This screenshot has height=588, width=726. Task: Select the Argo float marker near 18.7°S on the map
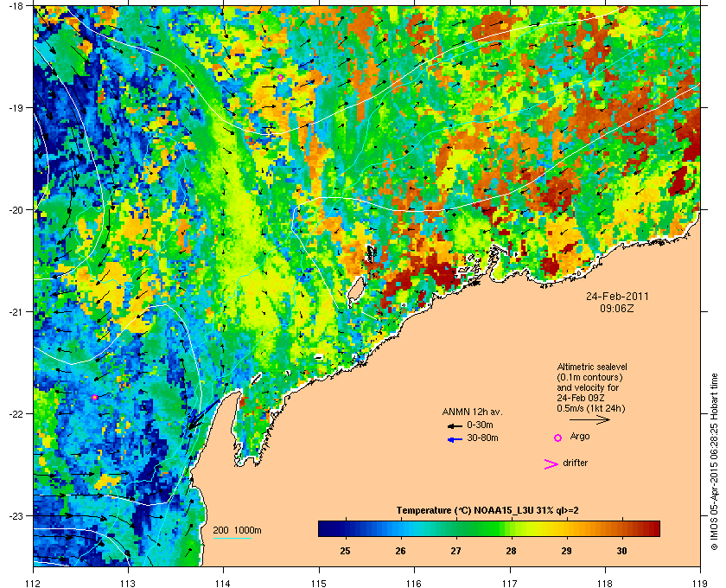click(x=281, y=77)
